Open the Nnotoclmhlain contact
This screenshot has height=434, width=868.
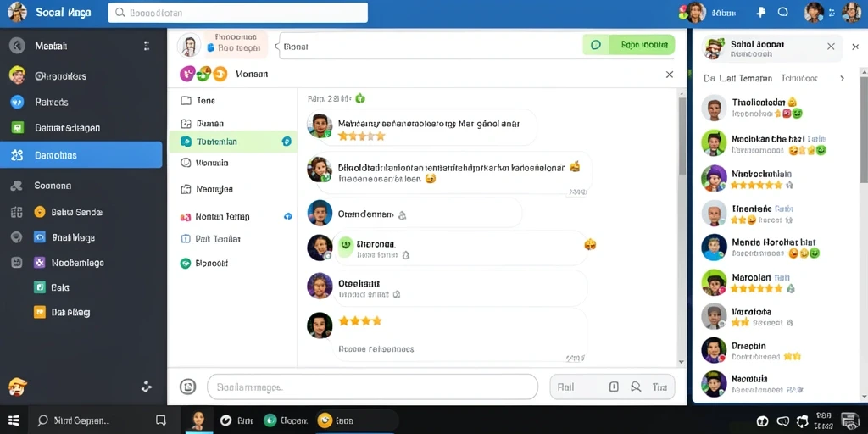[x=779, y=179]
